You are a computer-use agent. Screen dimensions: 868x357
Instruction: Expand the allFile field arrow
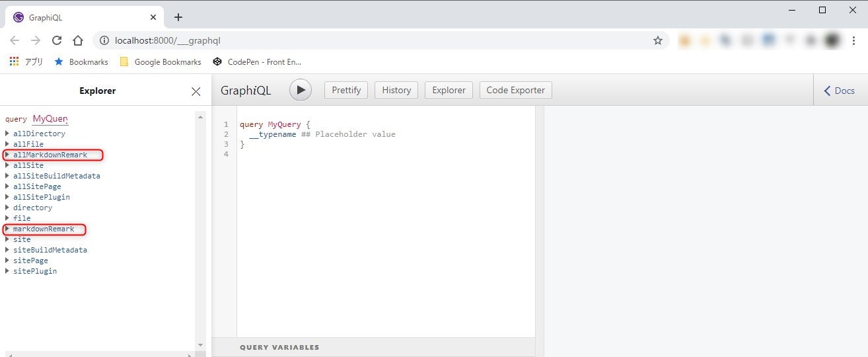tap(7, 144)
